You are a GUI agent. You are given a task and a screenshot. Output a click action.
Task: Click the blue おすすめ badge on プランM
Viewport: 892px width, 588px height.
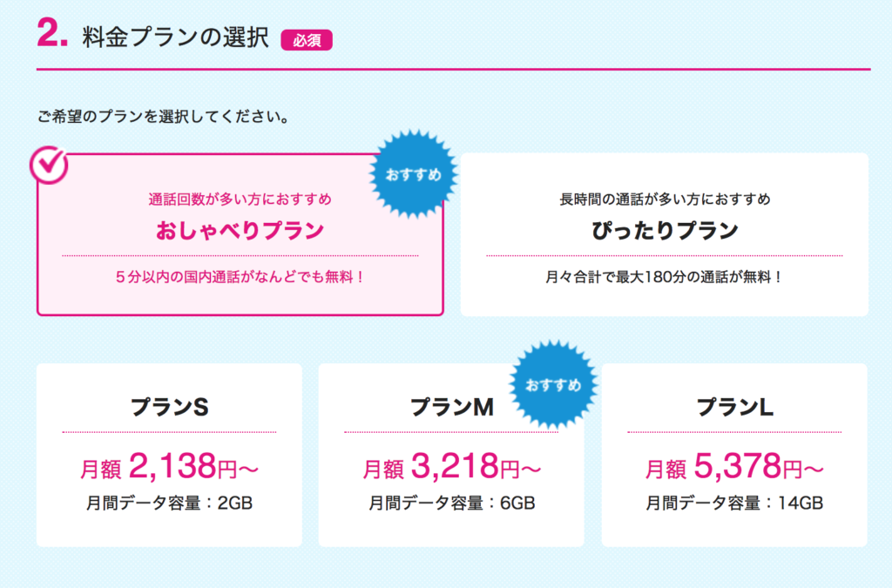[x=553, y=385]
